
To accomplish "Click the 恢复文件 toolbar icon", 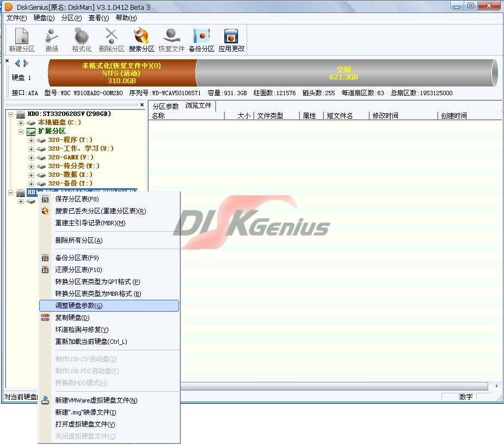I will pyautogui.click(x=171, y=36).
